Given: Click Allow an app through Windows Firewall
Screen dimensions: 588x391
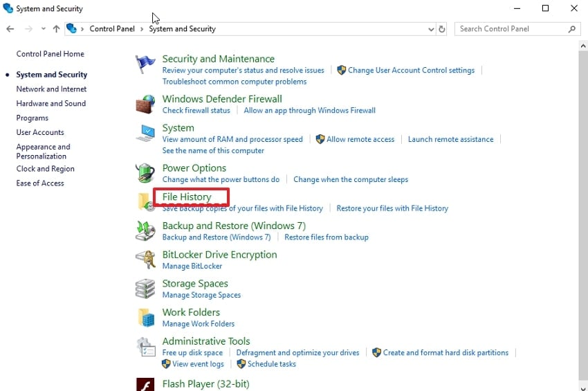Looking at the screenshot, I should (309, 110).
